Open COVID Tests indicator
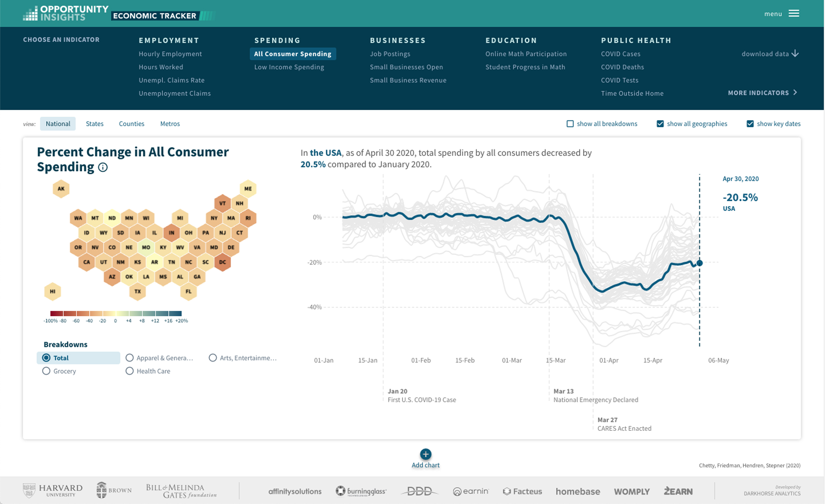The height and width of the screenshot is (504, 825). tap(619, 80)
